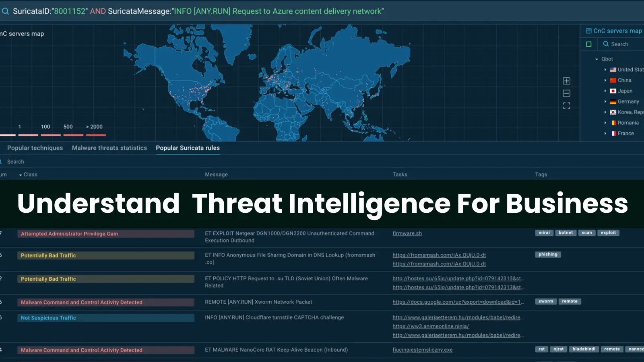Click the Tasks column header
Viewport: 644px width, 362px height.
click(400, 175)
